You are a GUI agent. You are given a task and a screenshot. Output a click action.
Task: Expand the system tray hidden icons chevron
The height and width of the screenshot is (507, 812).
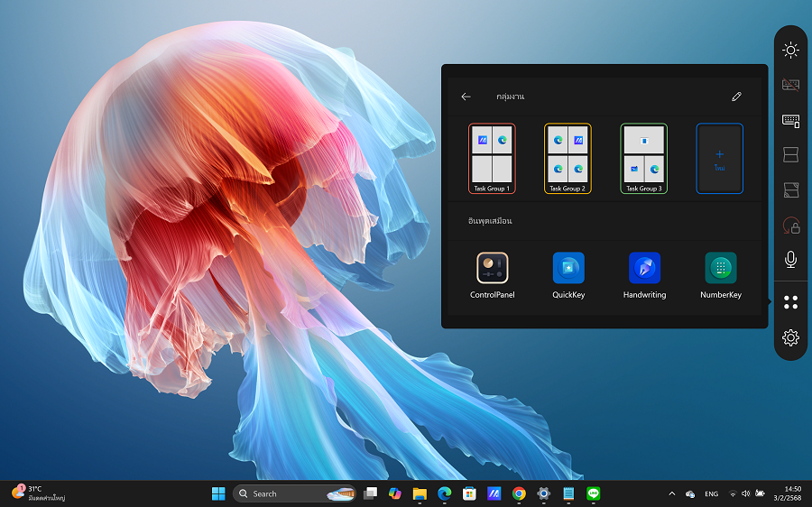(x=671, y=493)
